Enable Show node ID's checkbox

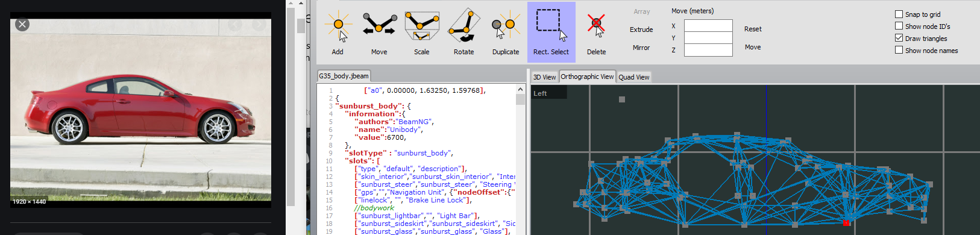(x=899, y=26)
